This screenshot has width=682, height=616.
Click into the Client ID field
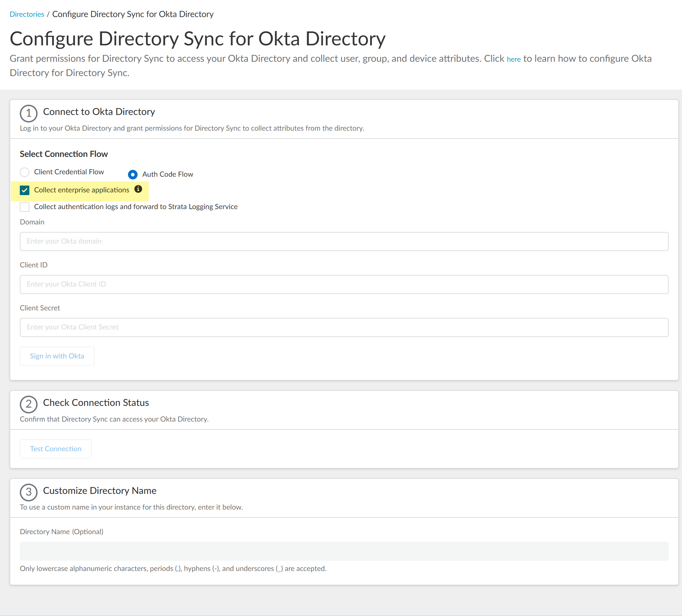pyautogui.click(x=344, y=284)
